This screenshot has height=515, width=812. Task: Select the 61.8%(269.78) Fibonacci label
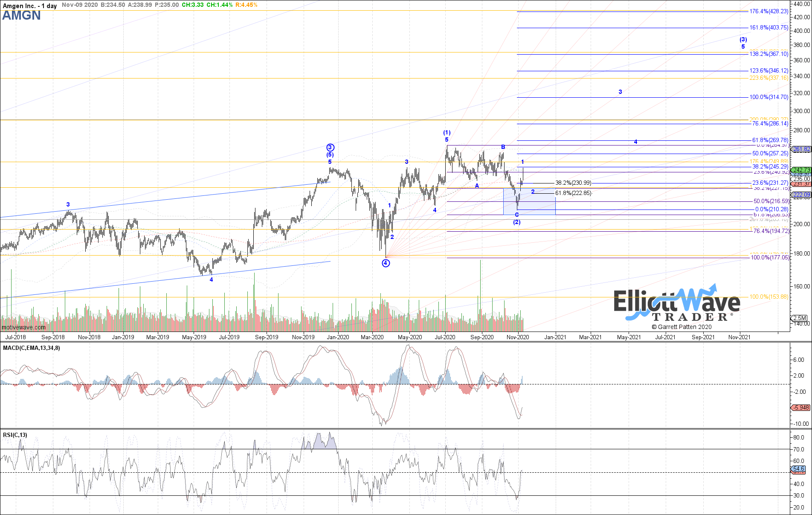pos(770,140)
